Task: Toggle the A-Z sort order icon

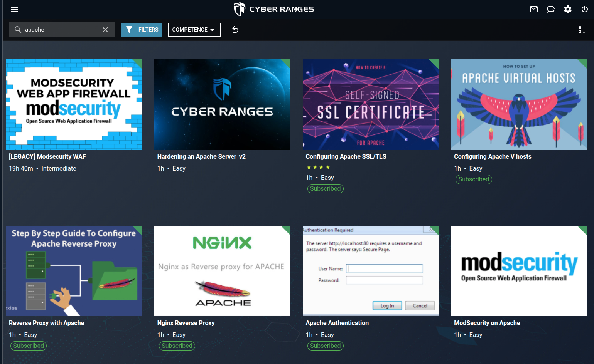Action: click(582, 30)
